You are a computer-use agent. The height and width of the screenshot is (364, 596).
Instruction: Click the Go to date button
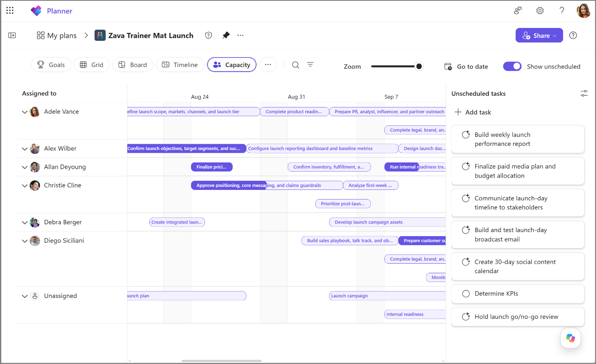click(x=466, y=66)
